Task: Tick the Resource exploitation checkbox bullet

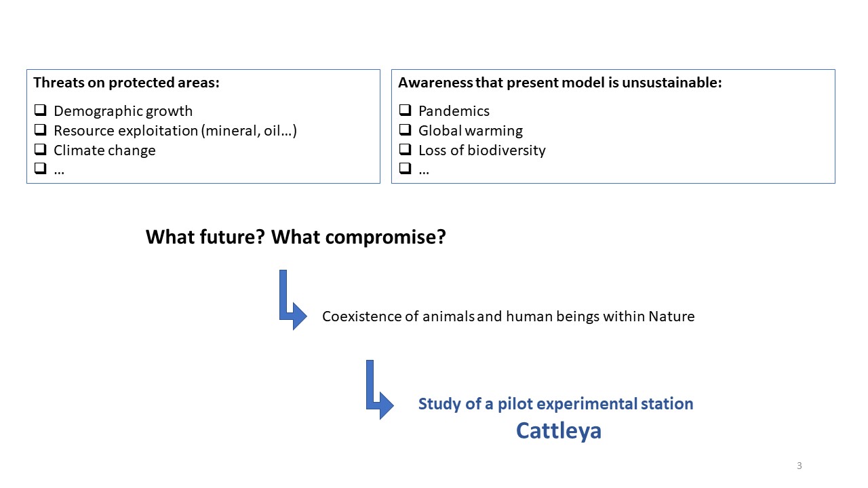Action: point(40,130)
